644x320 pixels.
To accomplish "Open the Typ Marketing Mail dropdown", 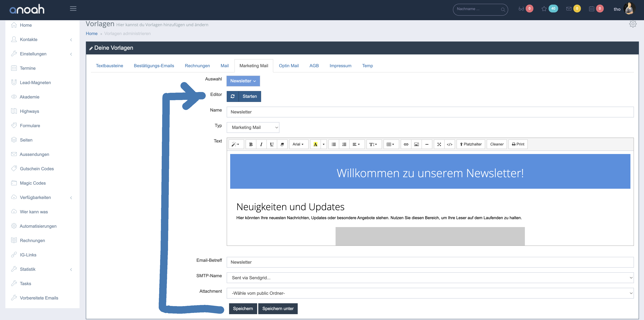I will click(253, 127).
